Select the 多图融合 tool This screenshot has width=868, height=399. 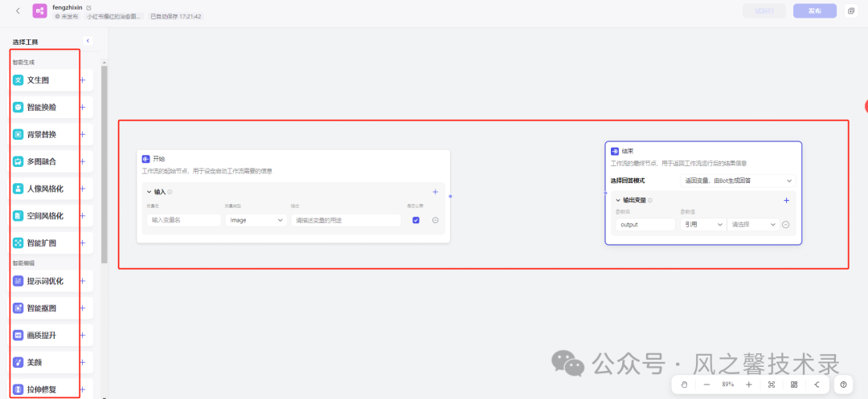44,162
